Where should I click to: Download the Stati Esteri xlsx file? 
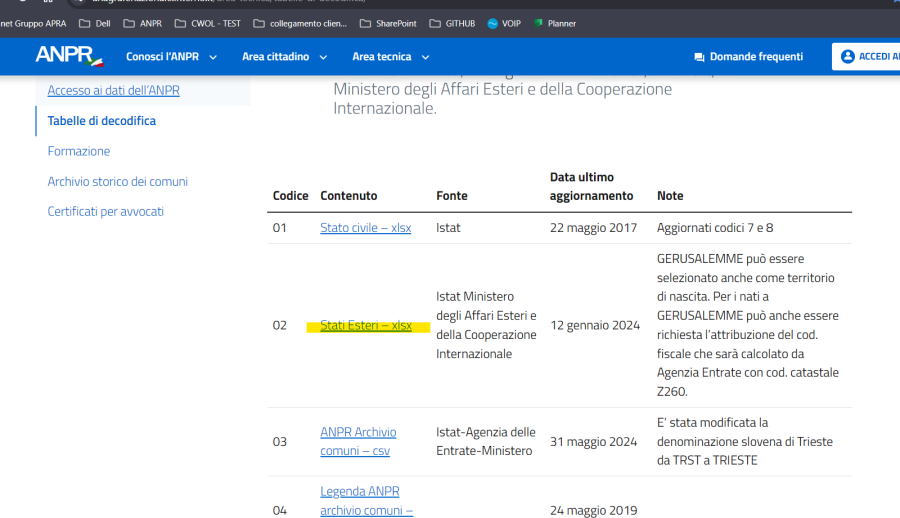click(x=365, y=325)
